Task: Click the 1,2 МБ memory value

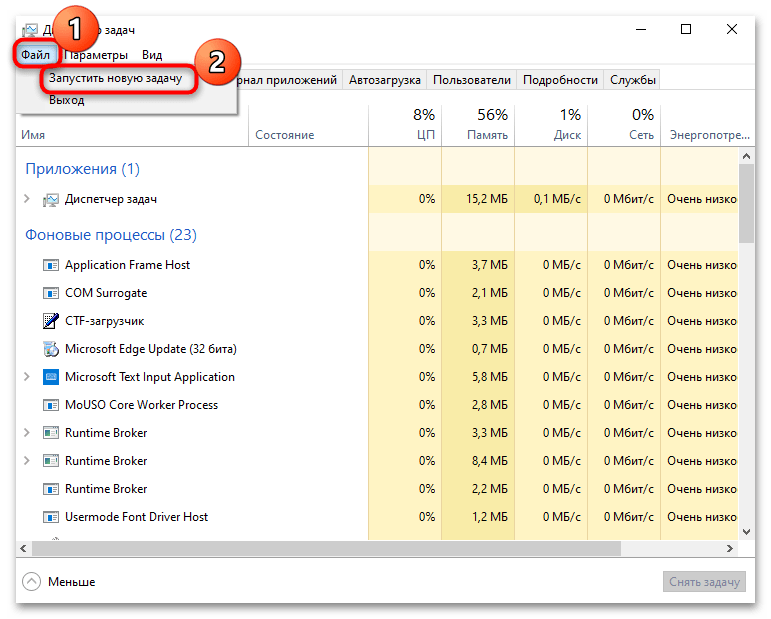Action: point(490,517)
